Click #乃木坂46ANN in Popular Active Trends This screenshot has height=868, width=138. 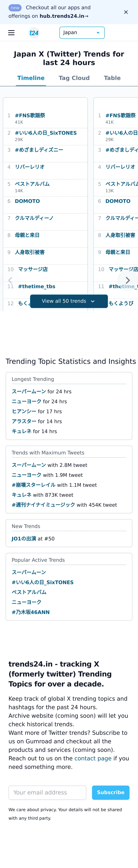point(31,612)
